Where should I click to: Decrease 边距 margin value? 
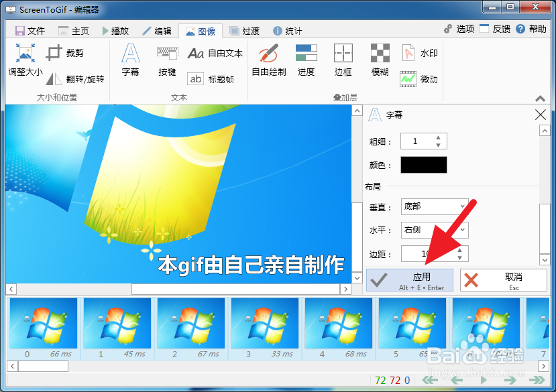[x=459, y=258]
